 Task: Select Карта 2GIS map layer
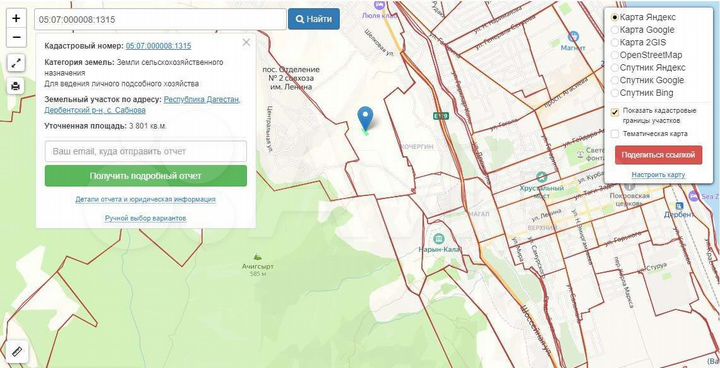(614, 42)
